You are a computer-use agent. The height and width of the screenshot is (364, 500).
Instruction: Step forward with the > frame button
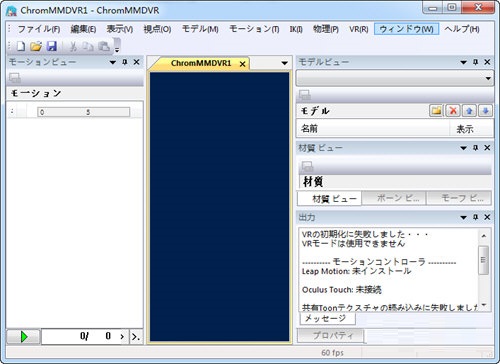pyautogui.click(x=122, y=337)
